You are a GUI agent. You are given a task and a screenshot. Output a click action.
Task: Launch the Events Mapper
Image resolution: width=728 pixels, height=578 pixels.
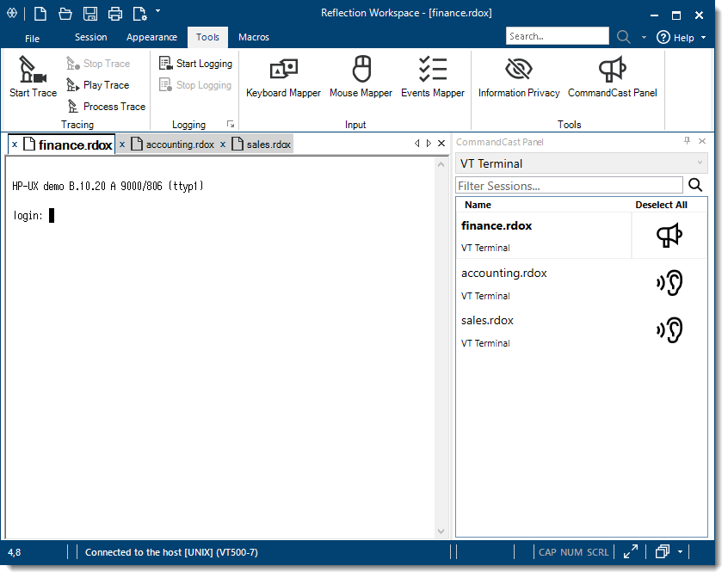(x=433, y=77)
